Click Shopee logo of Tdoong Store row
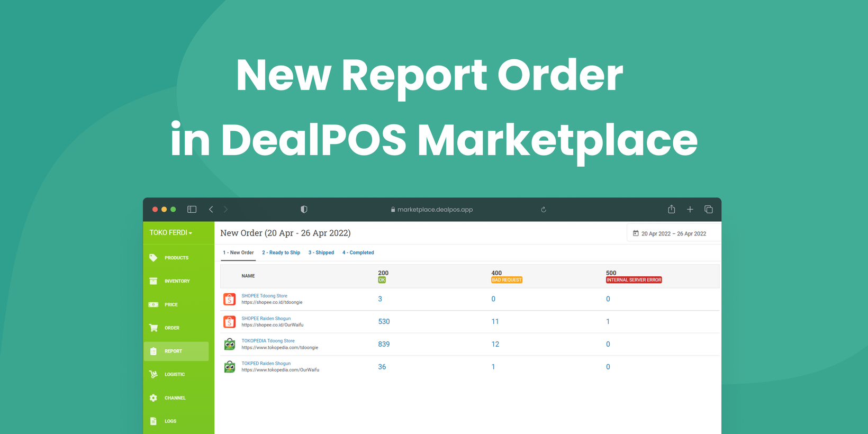The height and width of the screenshot is (434, 868). click(230, 299)
